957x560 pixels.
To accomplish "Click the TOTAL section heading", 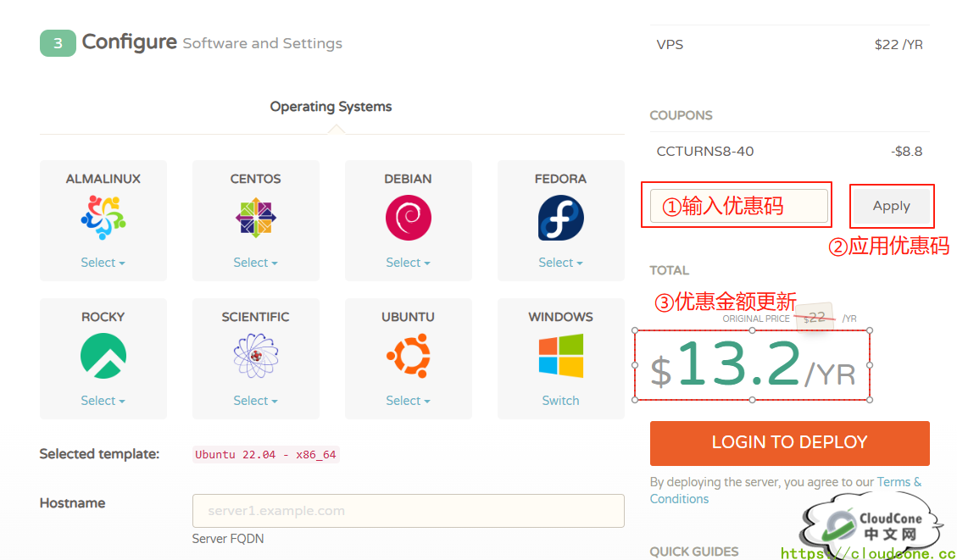I will click(x=670, y=270).
